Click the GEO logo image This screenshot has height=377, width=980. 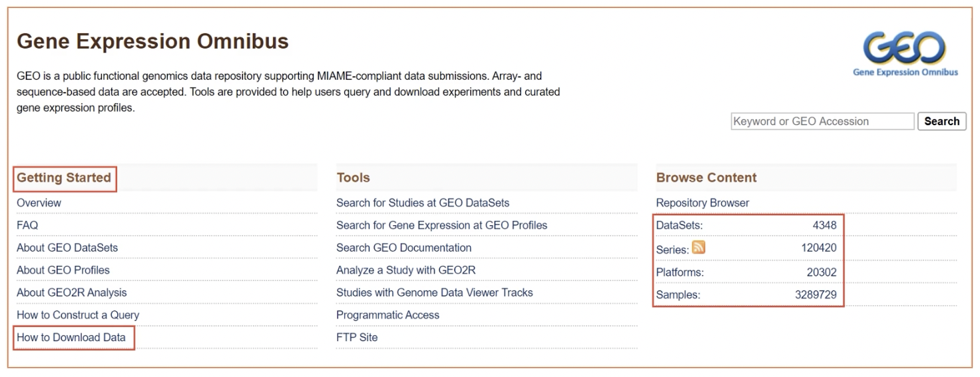tap(905, 55)
